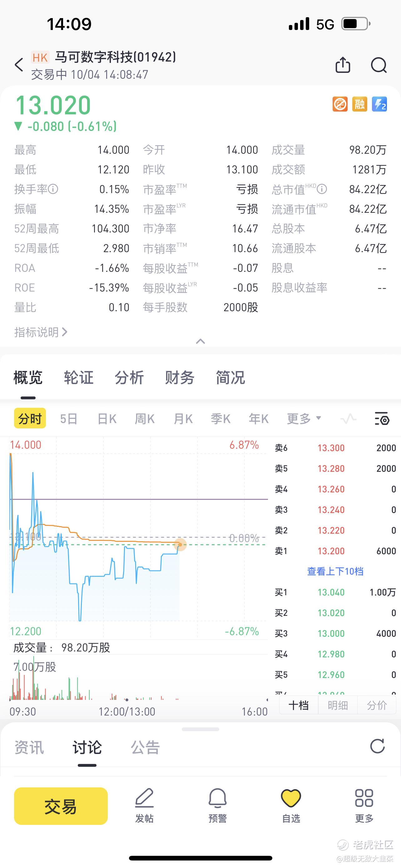This screenshot has width=401, height=868.
Task: Select the 明细 trade detail tab
Action: click(x=338, y=705)
